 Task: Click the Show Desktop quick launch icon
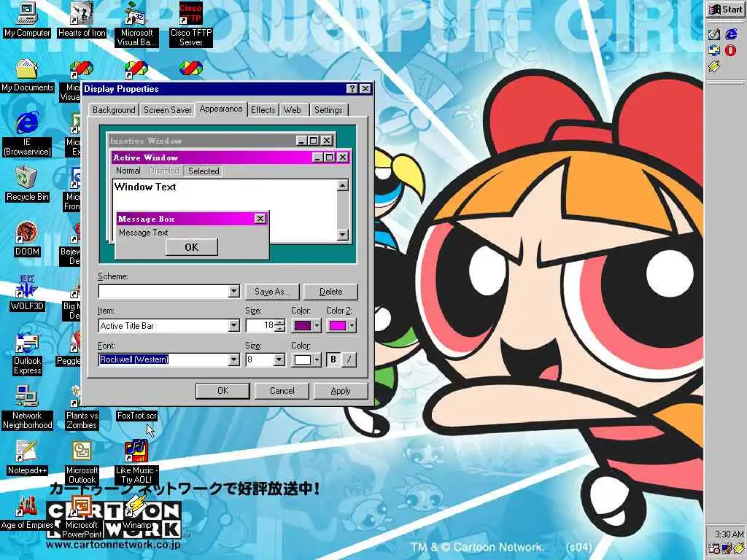pos(713,34)
